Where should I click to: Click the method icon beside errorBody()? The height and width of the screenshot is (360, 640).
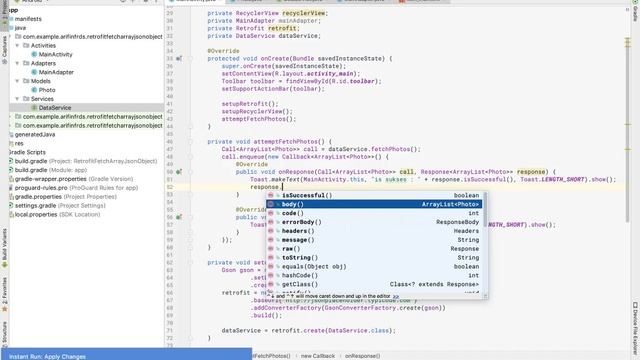point(271,222)
